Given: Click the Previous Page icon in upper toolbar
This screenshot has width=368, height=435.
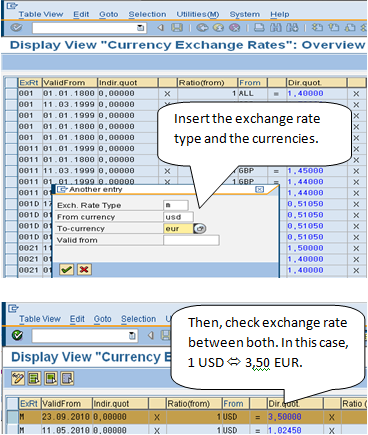Looking at the screenshot, I should 334,28.
